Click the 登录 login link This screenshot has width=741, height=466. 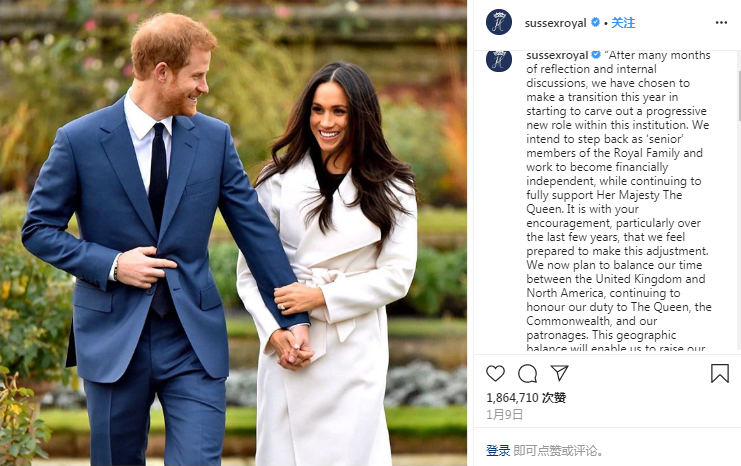coord(498,450)
